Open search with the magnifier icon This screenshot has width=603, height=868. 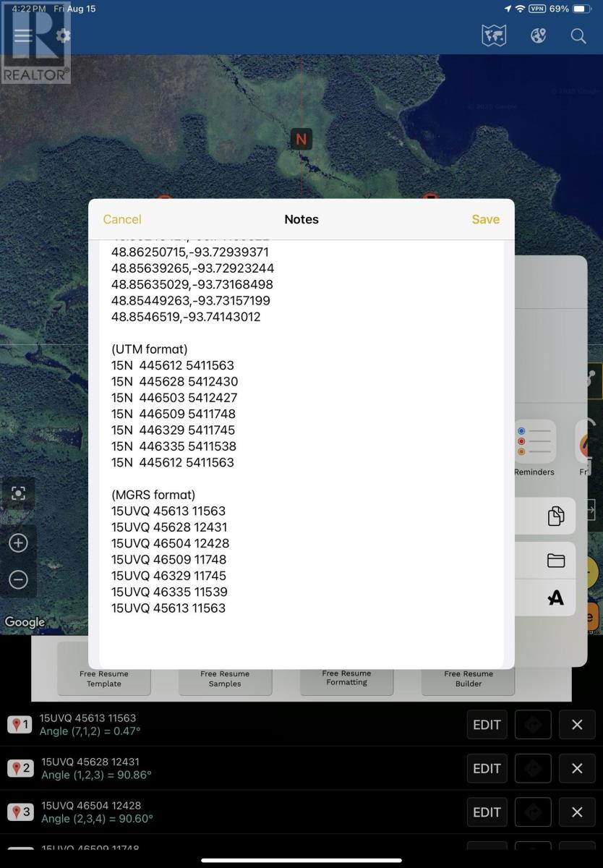click(x=578, y=36)
